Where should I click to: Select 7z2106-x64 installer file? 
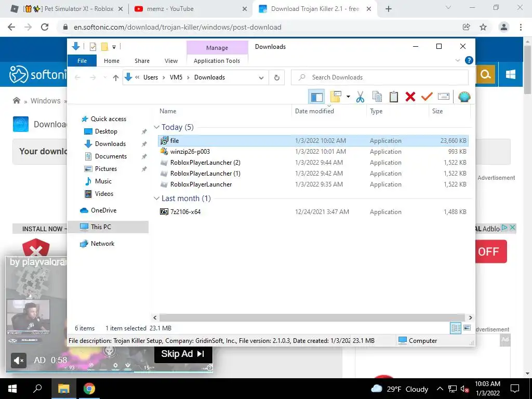pos(313,212)
